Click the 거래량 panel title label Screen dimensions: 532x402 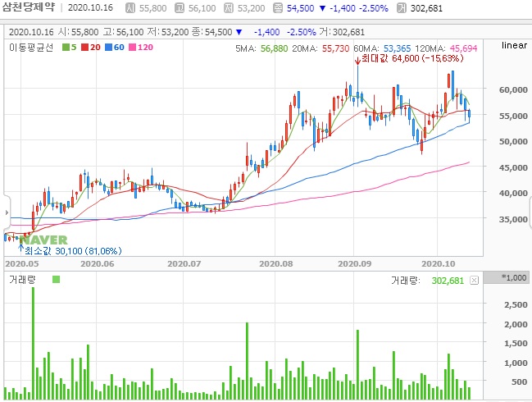22,280
